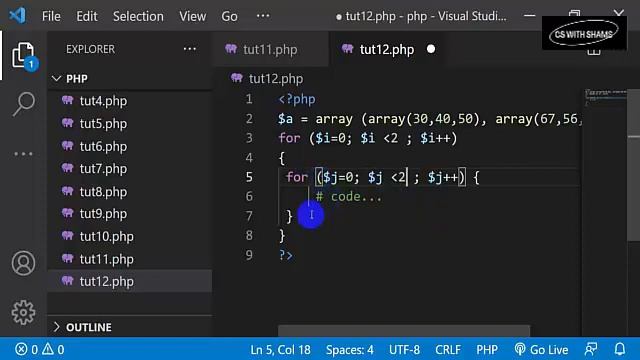Change indentation via Spaces: 4

pyautogui.click(x=349, y=350)
